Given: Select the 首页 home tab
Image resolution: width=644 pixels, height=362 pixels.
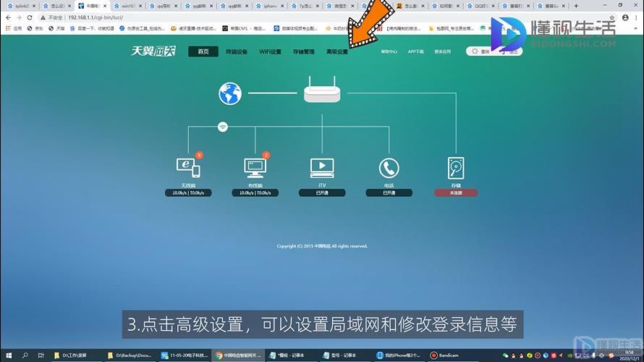Looking at the screenshot, I should pyautogui.click(x=203, y=51).
